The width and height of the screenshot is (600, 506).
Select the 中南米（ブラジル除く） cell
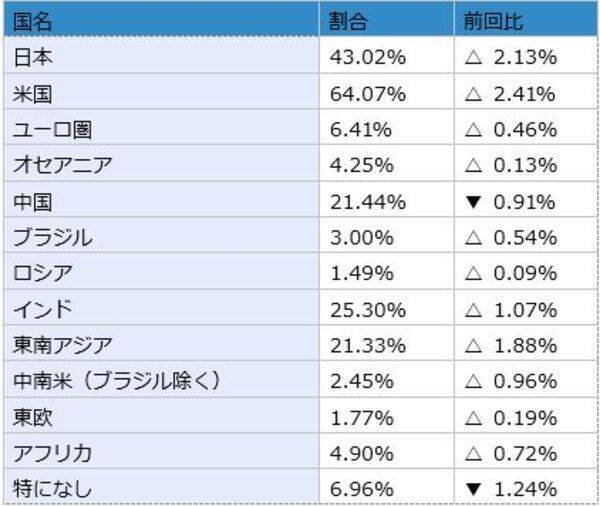[x=116, y=381]
